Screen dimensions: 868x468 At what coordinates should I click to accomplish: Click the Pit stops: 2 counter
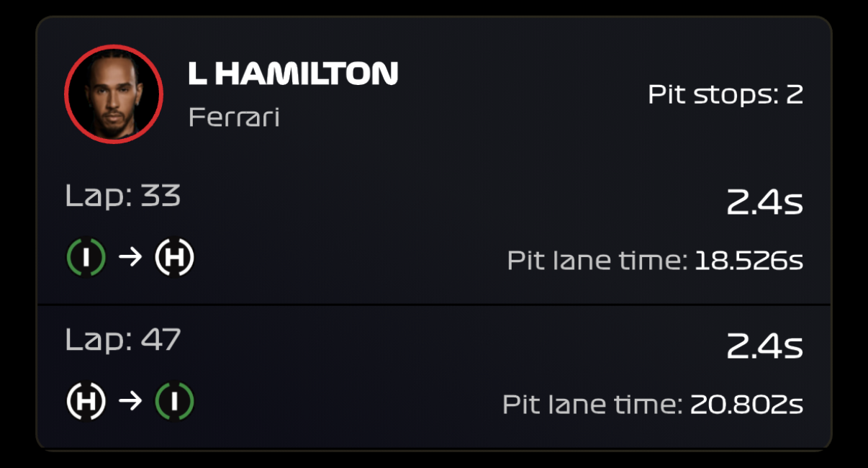(725, 94)
